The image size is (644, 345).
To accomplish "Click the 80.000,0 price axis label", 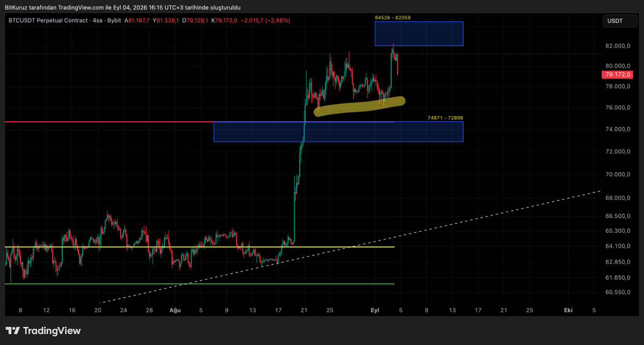I will click(x=617, y=66).
